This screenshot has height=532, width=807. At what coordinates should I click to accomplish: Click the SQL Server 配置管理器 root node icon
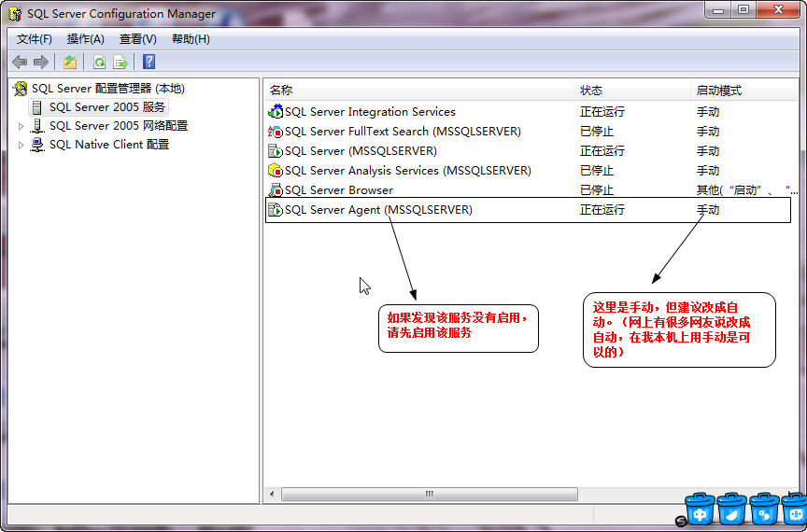[x=21, y=89]
